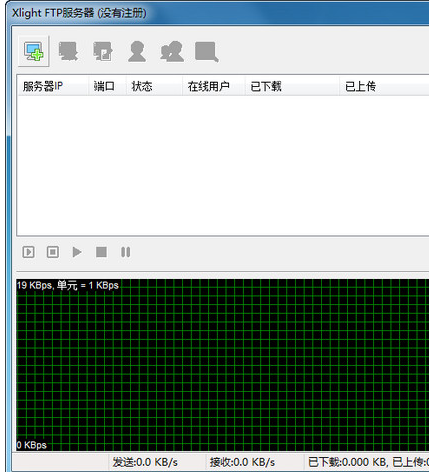The image size is (429, 472).
Task: Sort by the 服务器IP column header
Action: [x=53, y=86]
